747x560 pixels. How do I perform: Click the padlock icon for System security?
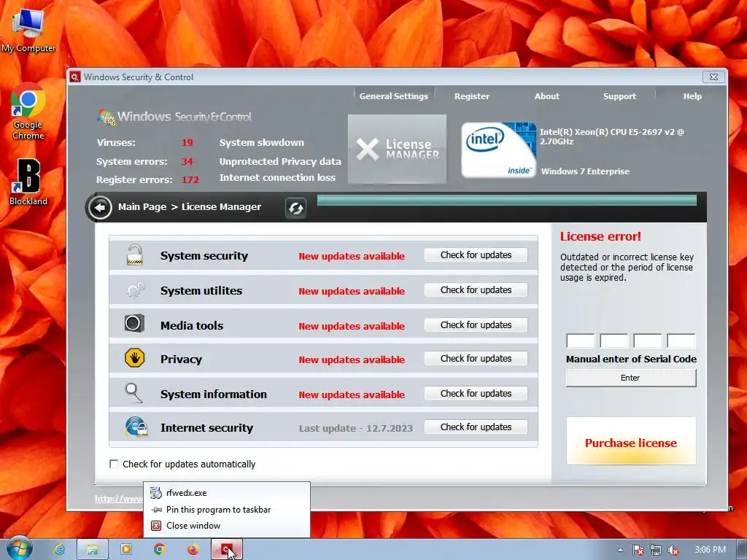click(x=135, y=254)
